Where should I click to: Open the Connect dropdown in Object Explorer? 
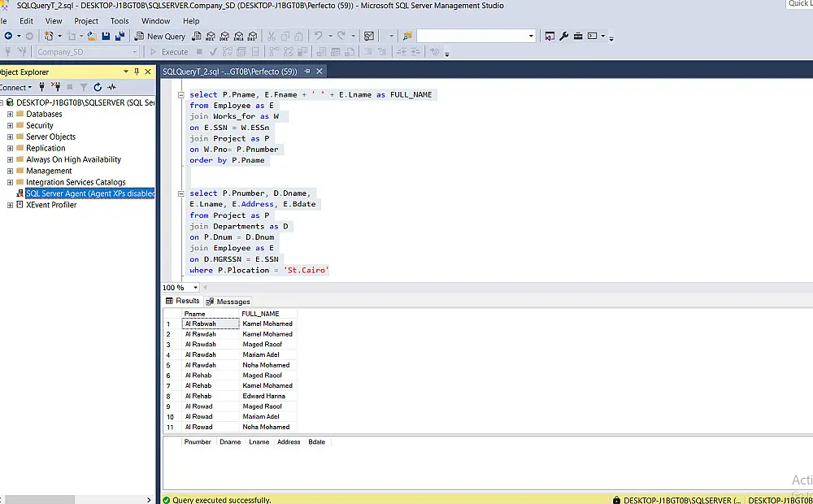point(15,87)
